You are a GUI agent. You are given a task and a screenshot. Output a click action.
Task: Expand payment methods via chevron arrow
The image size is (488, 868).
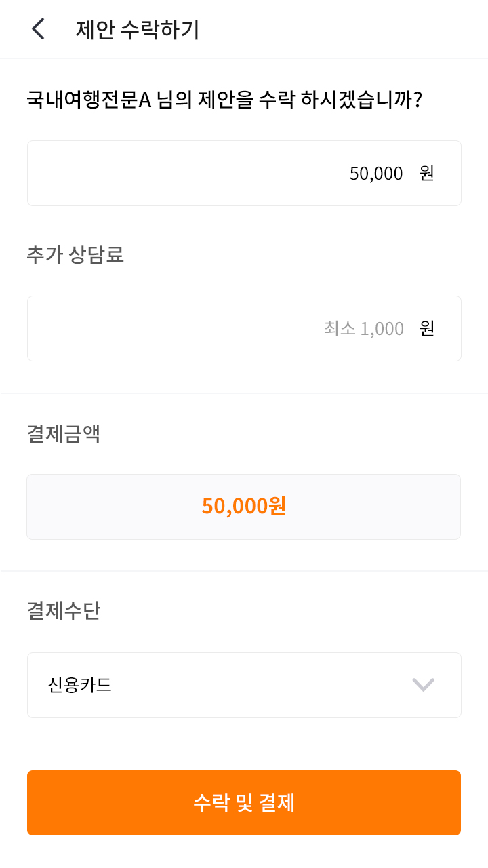(424, 685)
